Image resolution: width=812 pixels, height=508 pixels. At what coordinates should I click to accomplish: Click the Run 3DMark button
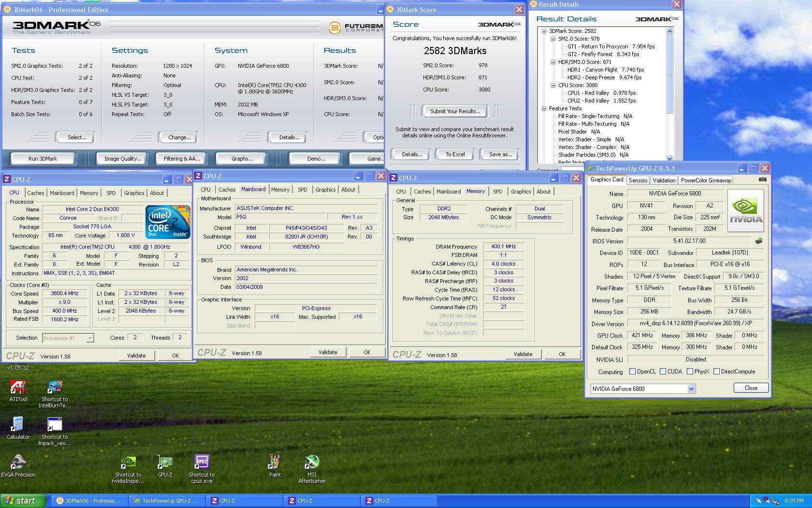tap(43, 159)
